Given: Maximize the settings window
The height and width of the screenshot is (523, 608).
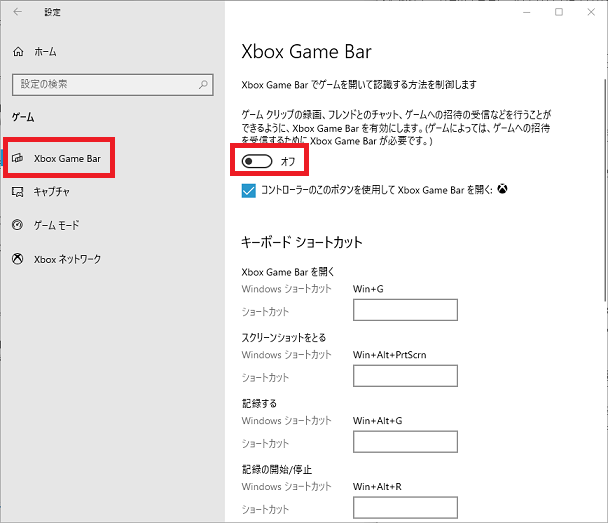Looking at the screenshot, I should (559, 12).
